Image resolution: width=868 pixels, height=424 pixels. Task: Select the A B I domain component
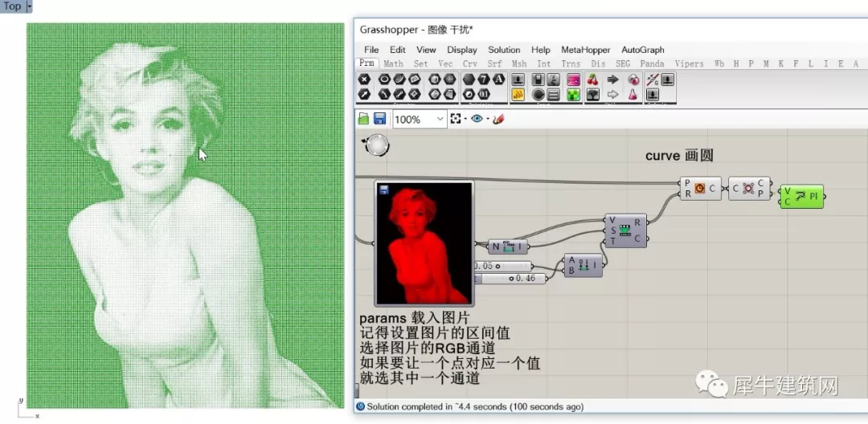coord(583,266)
